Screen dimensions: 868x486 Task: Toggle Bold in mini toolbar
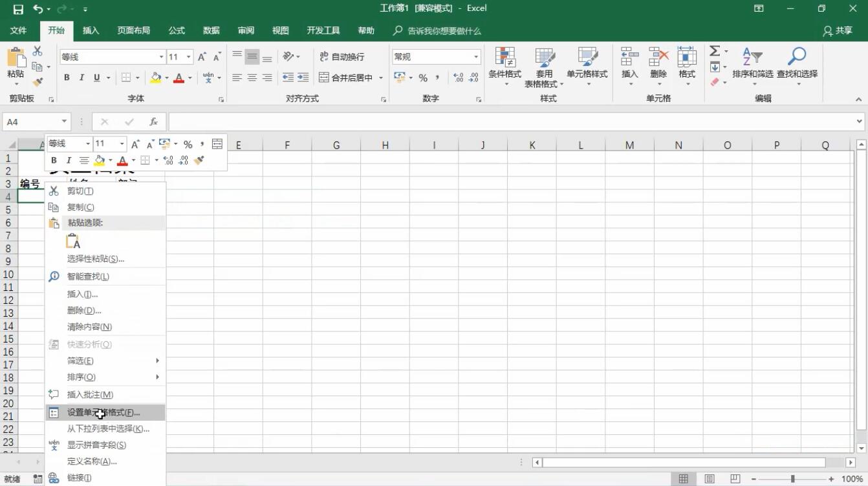point(54,160)
